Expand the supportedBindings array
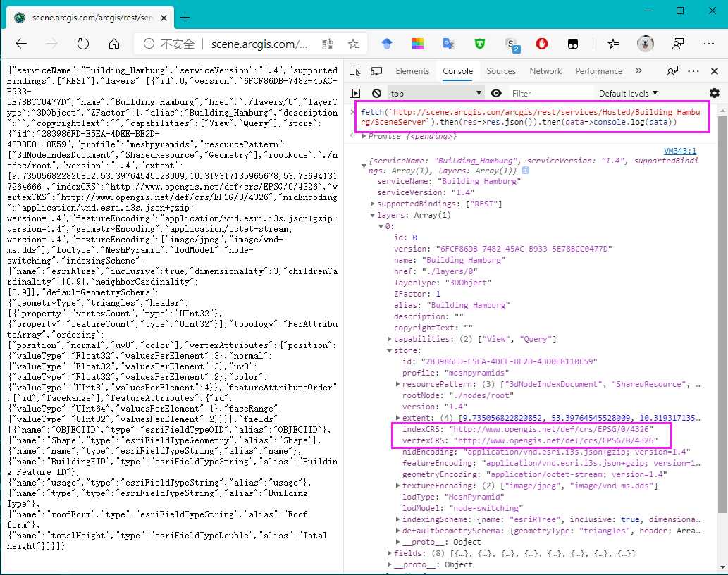Image resolution: width=728 pixels, height=575 pixels. point(372,204)
